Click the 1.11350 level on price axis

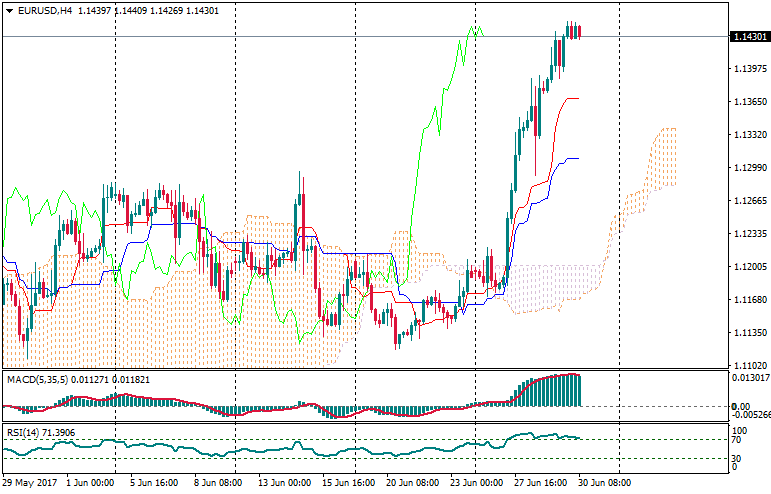tap(750, 333)
